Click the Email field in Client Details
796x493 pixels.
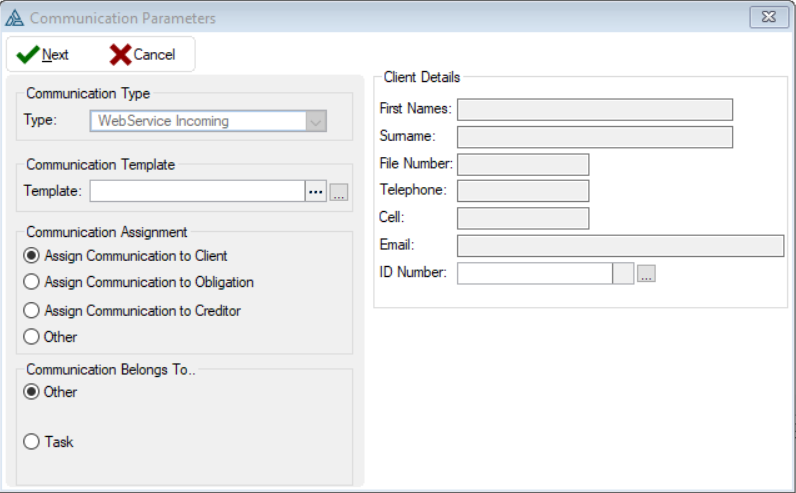pos(620,246)
